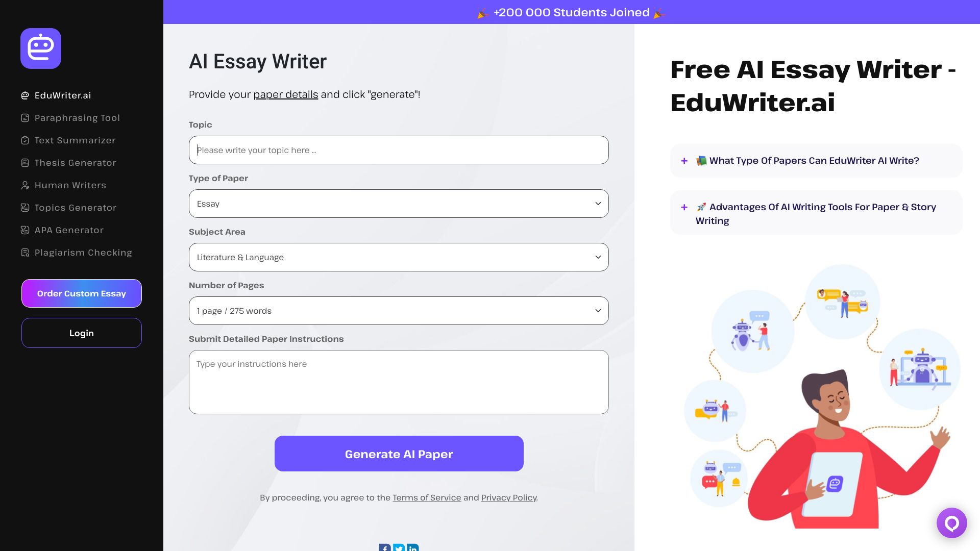Open the Paraphrasing Tool sidebar icon
The height and width of the screenshot is (551, 980).
(24, 118)
